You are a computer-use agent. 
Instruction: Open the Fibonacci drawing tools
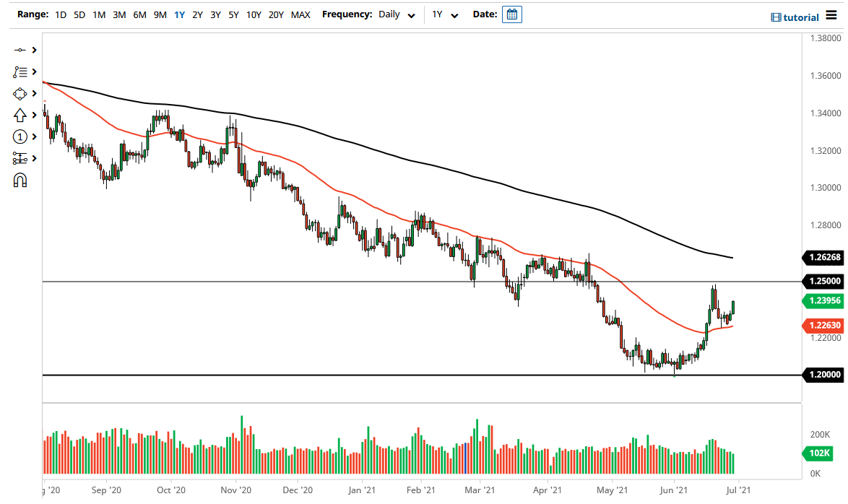point(20,71)
